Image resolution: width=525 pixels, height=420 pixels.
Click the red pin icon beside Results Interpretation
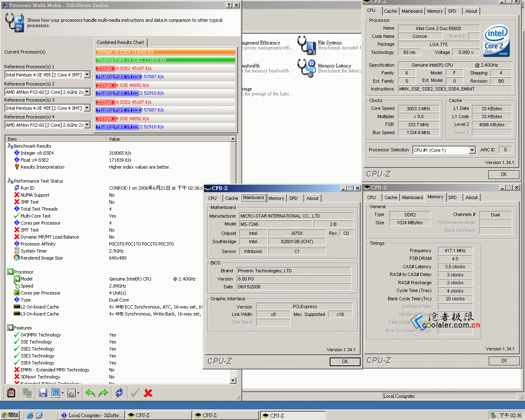[17, 167]
